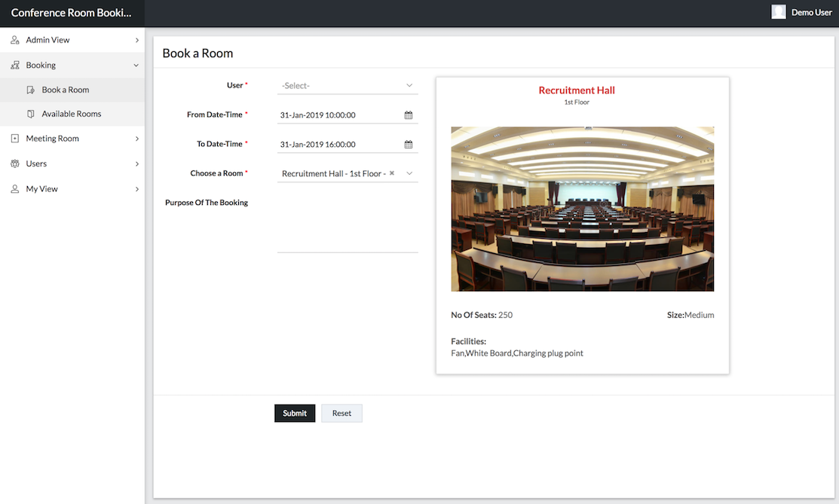Click the Demo User account name

tap(811, 12)
